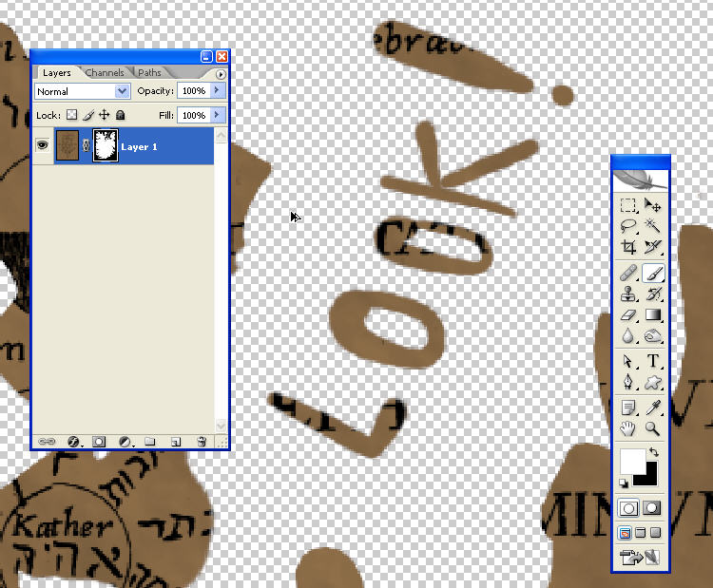Click the background color swatch
The image size is (713, 588).
650,479
